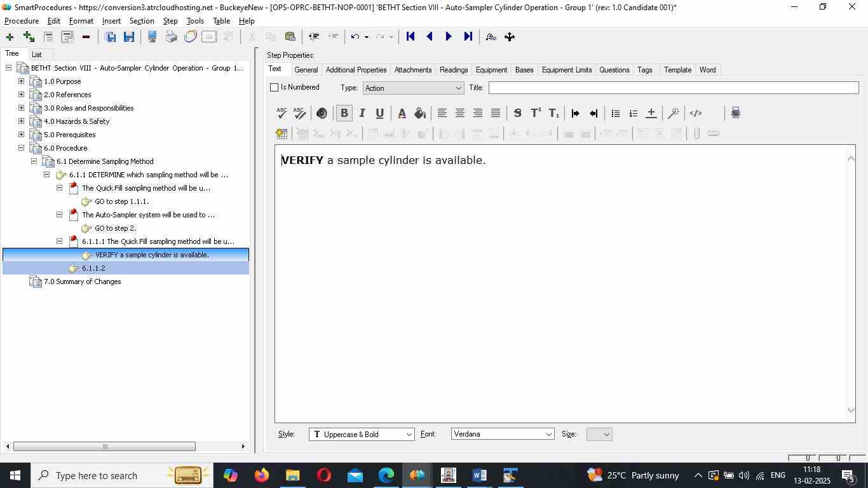
Task: Click the red minus remove step icon
Action: [86, 37]
